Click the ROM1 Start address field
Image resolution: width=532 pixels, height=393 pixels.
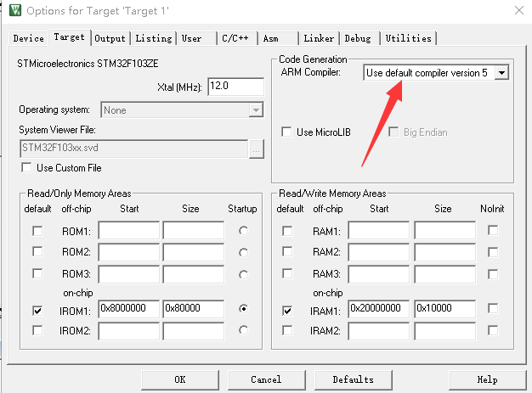tap(129, 231)
